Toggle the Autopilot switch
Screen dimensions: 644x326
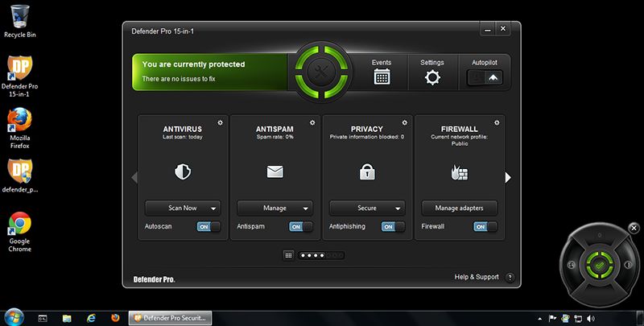click(x=485, y=77)
